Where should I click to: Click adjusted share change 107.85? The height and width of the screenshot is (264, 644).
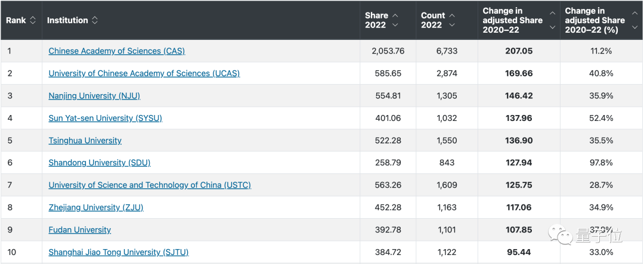[x=519, y=229]
